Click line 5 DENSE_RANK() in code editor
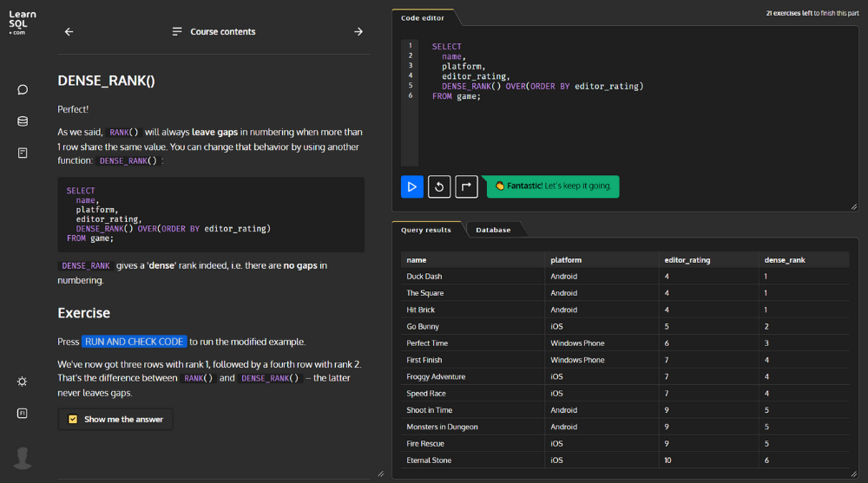Screen dimensions: 868x483 542,87
